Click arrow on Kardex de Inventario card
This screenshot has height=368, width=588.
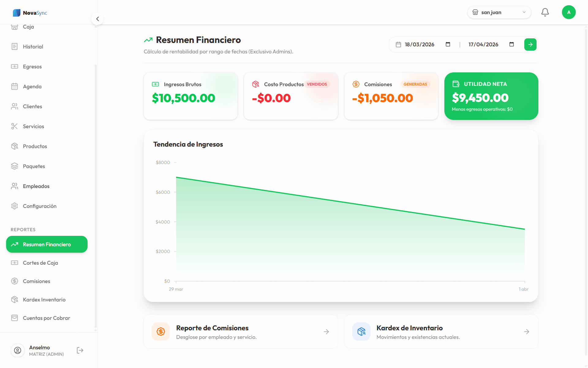pos(527,332)
